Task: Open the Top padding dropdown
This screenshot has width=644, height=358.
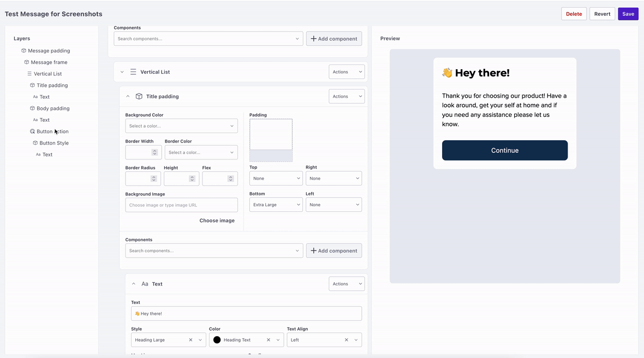Action: (x=276, y=178)
